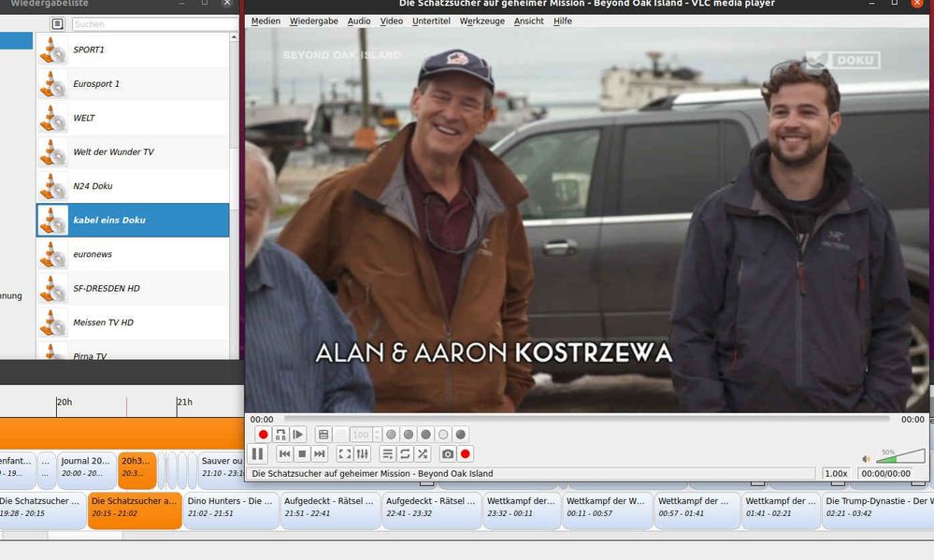The image size is (934, 560).
Task: Toggle loop/repeat mode
Action: coord(405,454)
